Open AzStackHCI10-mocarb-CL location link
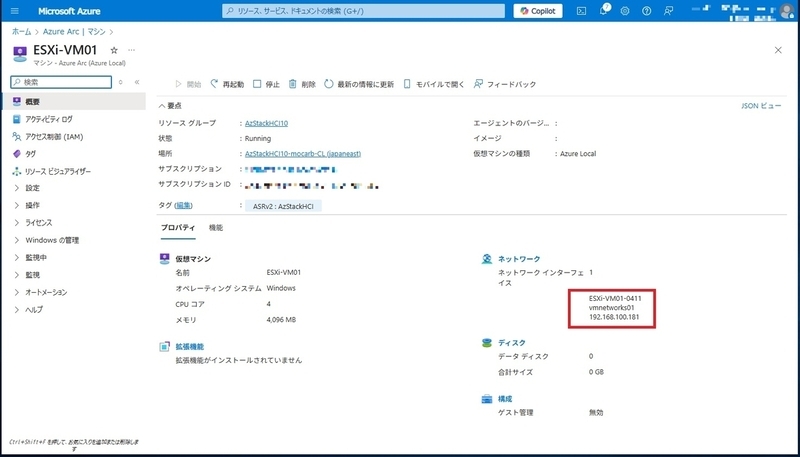 point(303,154)
